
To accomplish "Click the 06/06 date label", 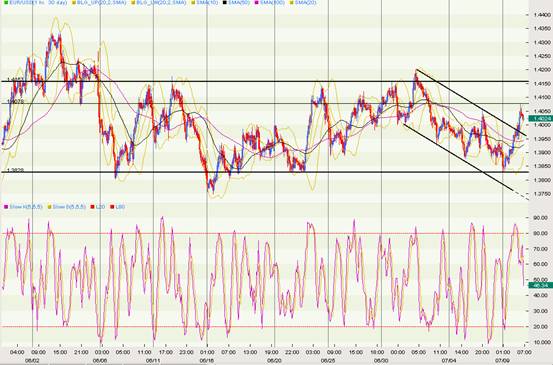I will 100,360.
